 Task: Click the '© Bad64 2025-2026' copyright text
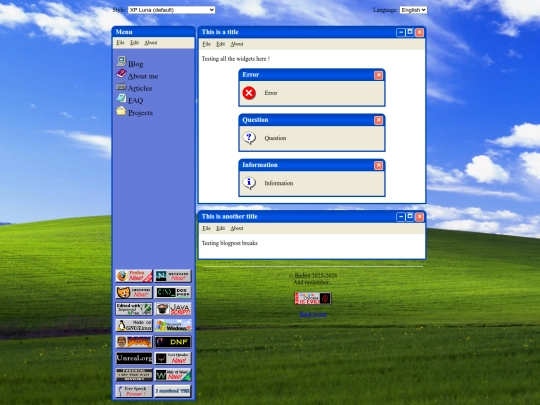(x=313, y=276)
